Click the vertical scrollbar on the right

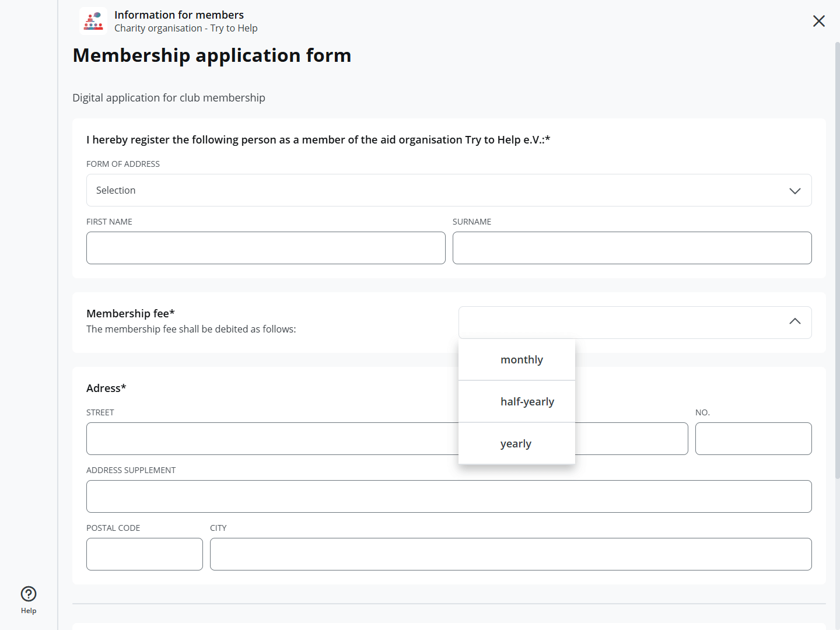click(x=837, y=262)
